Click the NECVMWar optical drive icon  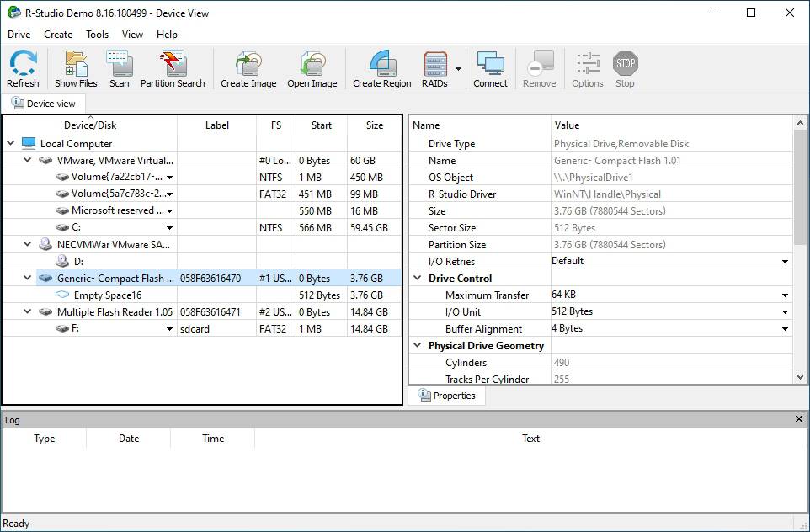pos(46,244)
